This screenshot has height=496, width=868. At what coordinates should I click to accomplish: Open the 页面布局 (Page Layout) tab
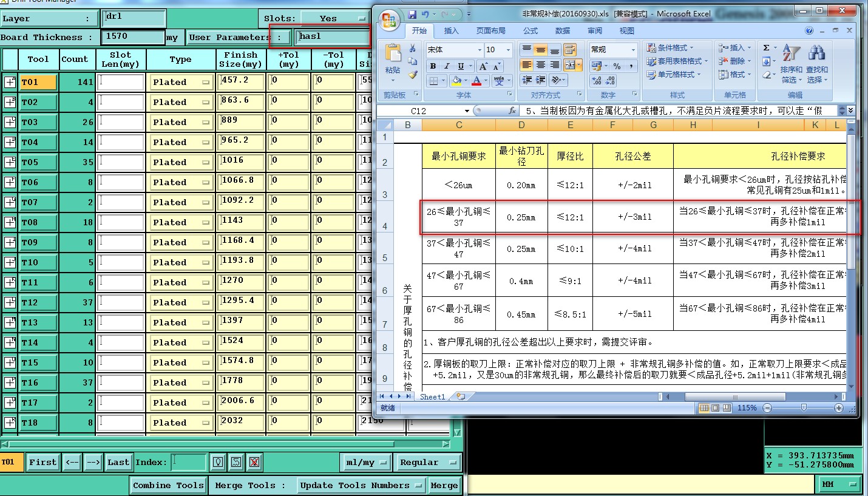(x=491, y=30)
